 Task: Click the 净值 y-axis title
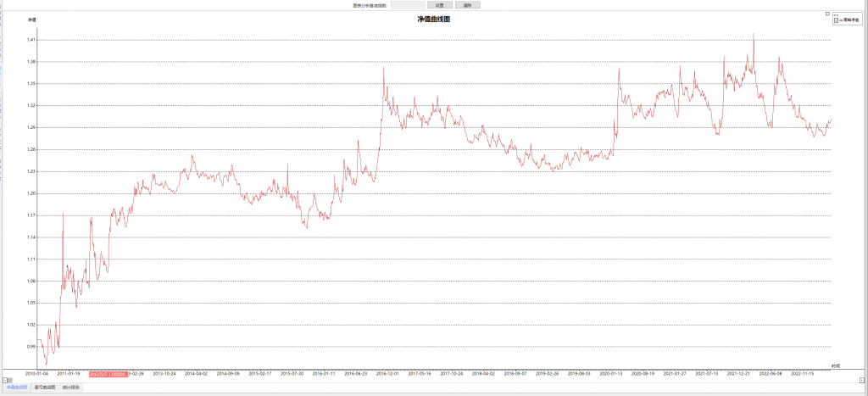pyautogui.click(x=31, y=20)
